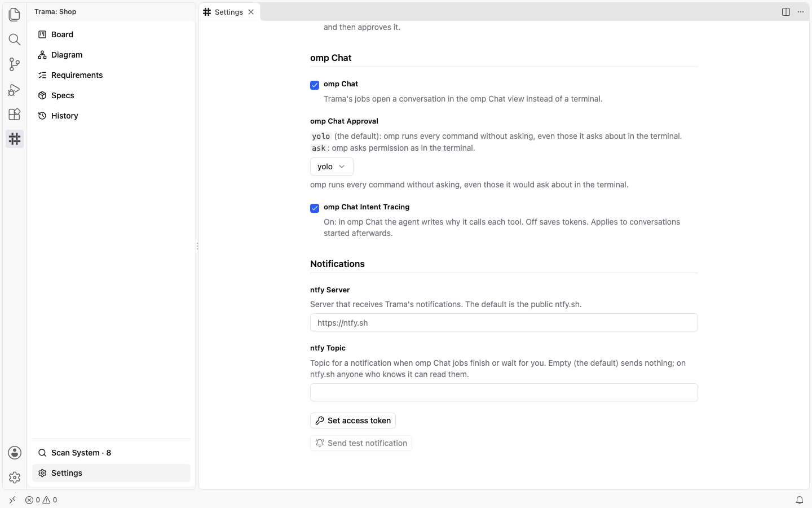Open the editor more actions ellipsis
Viewport: 812px width, 508px height.
coord(801,12)
